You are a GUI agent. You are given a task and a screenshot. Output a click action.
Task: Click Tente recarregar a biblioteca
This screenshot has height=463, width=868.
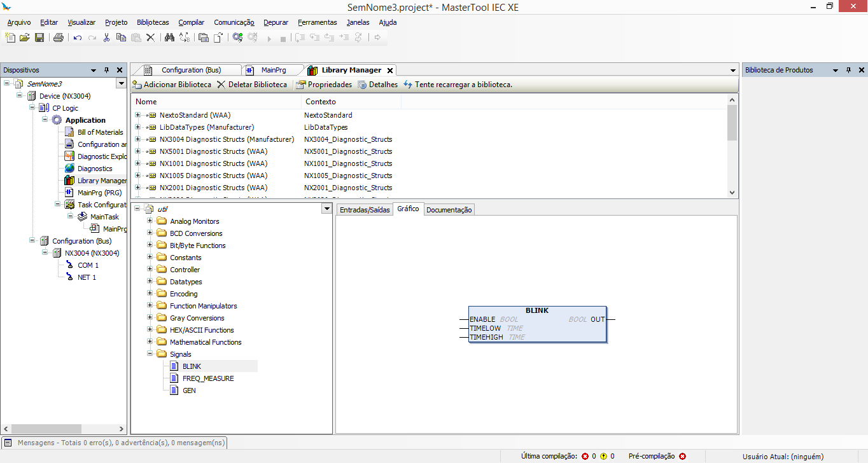pyautogui.click(x=458, y=85)
